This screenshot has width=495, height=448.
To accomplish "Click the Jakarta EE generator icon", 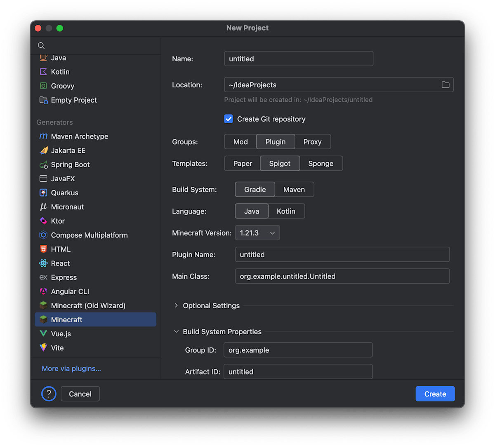I will tap(43, 150).
